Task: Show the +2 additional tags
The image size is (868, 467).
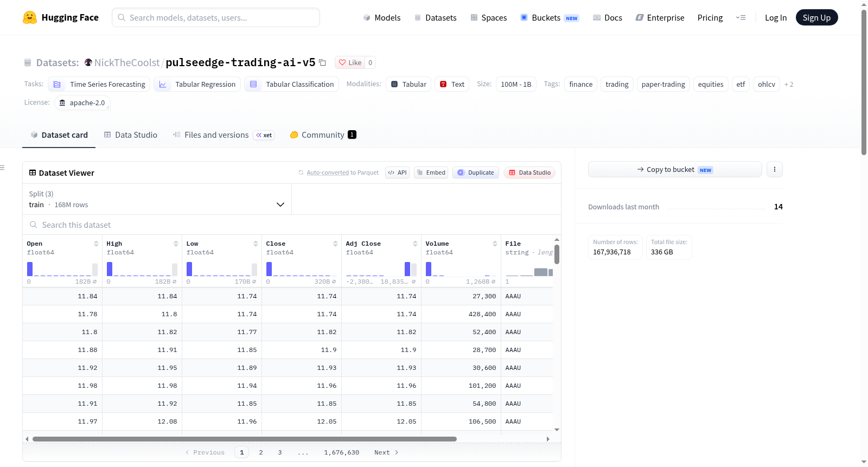Action: tap(789, 84)
